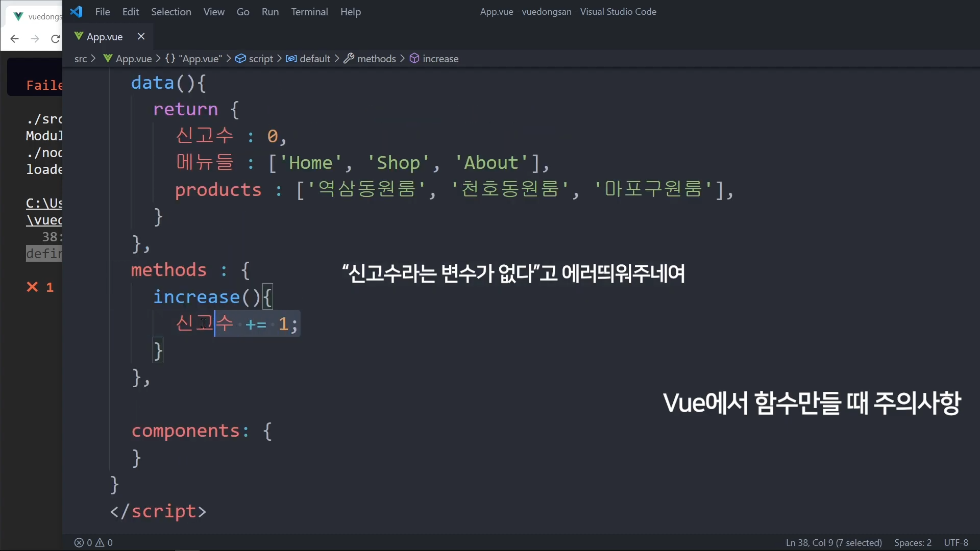Image resolution: width=980 pixels, height=551 pixels.
Task: Select the increase breadcrumb item
Action: [x=440, y=59]
